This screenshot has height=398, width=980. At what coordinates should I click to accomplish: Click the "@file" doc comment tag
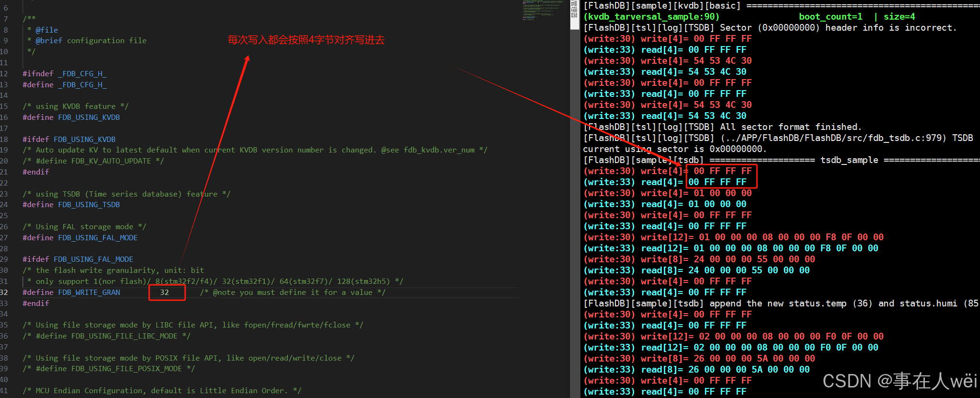[47, 30]
